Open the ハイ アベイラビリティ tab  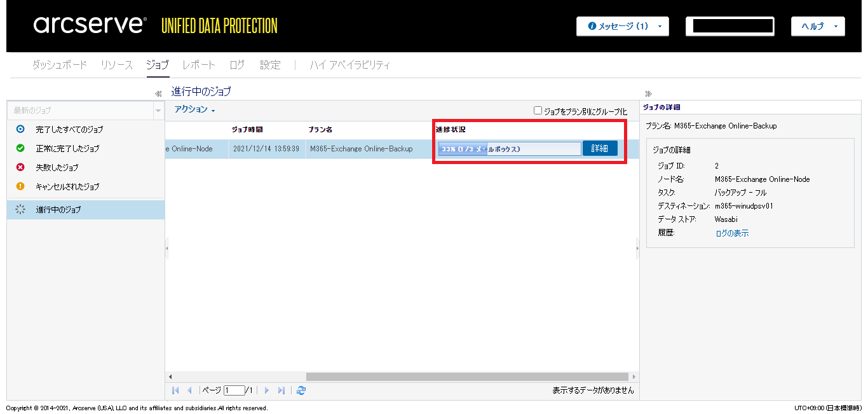pos(350,65)
